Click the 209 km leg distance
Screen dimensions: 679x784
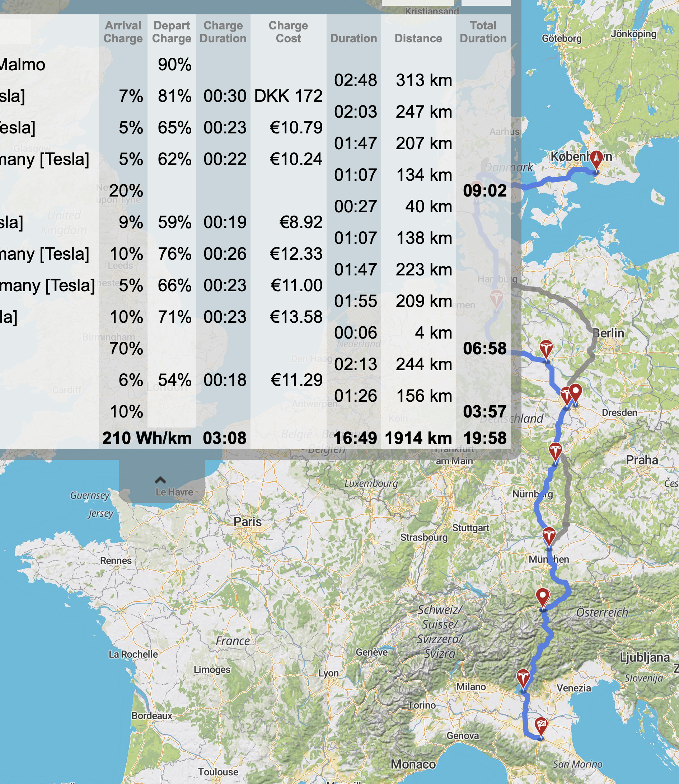(x=424, y=301)
